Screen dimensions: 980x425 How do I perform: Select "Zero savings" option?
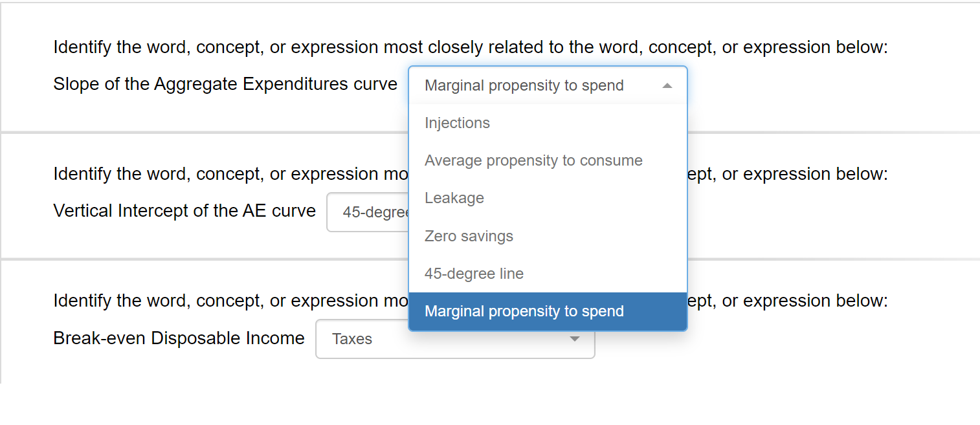pyautogui.click(x=469, y=235)
